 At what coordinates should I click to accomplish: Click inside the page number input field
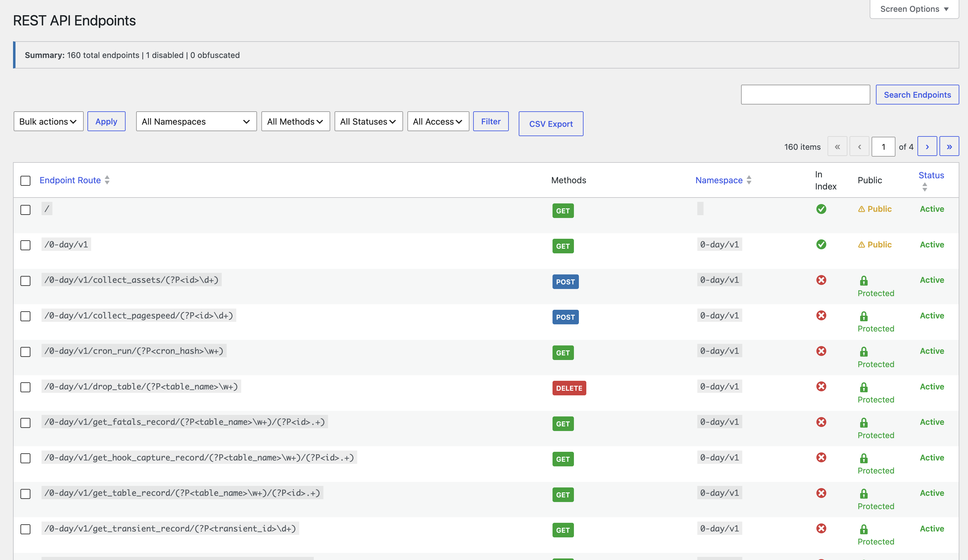point(883,146)
